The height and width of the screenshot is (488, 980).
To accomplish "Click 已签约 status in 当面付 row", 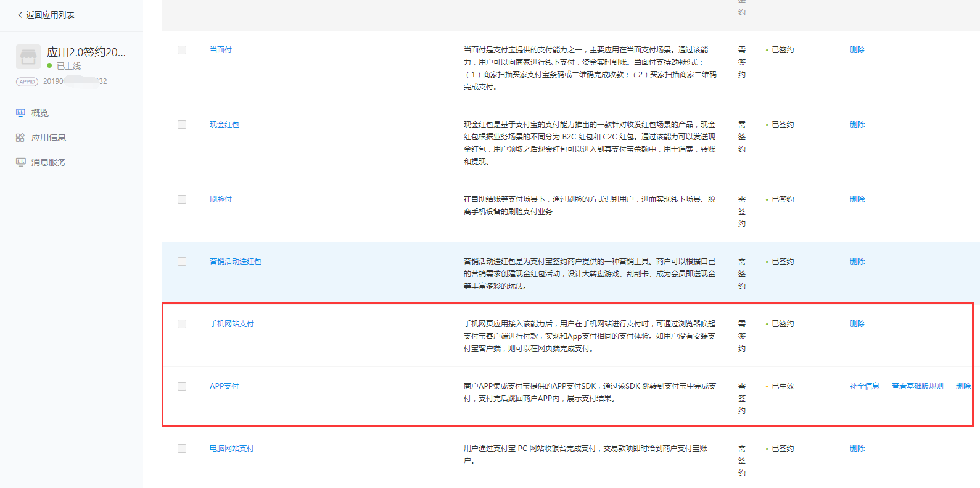I will [x=783, y=50].
